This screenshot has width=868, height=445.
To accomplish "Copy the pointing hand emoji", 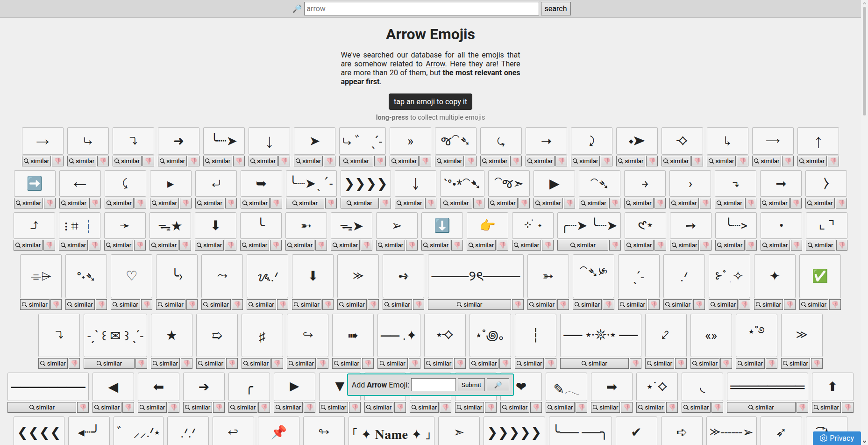I will (487, 225).
